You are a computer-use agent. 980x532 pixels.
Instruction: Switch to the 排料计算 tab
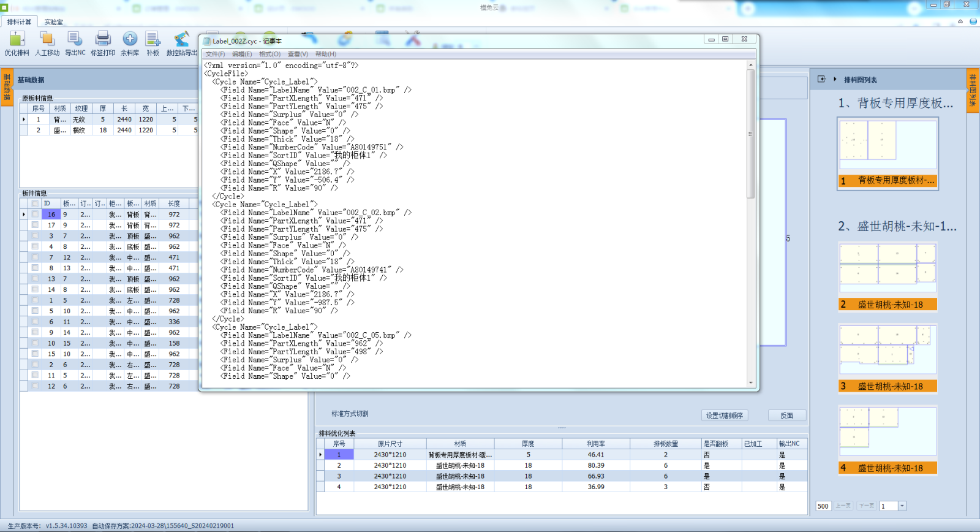point(19,22)
